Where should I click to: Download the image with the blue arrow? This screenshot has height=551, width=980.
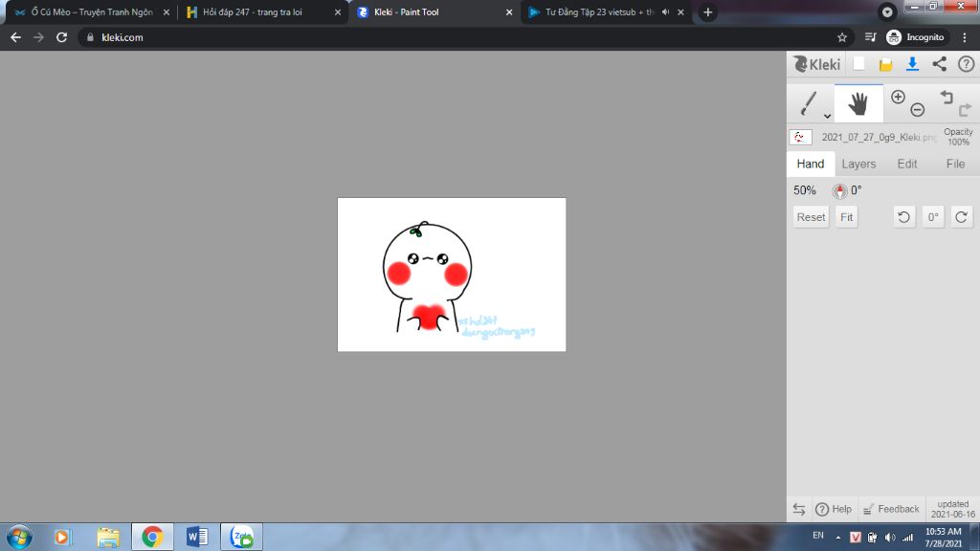(x=912, y=64)
